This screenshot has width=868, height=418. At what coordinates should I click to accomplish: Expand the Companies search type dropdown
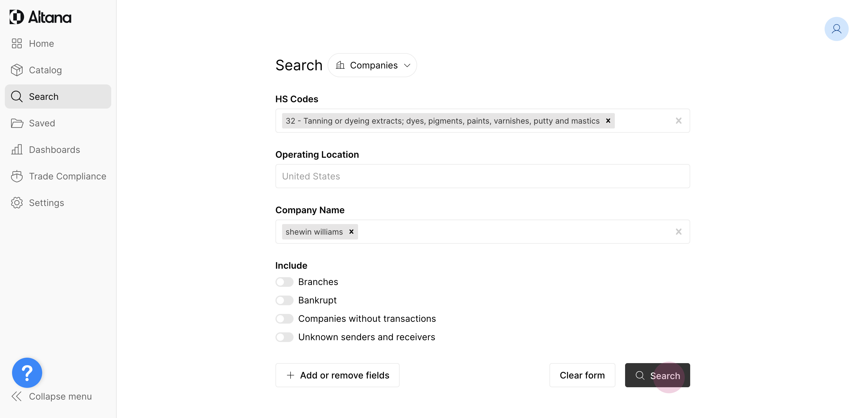coord(372,65)
